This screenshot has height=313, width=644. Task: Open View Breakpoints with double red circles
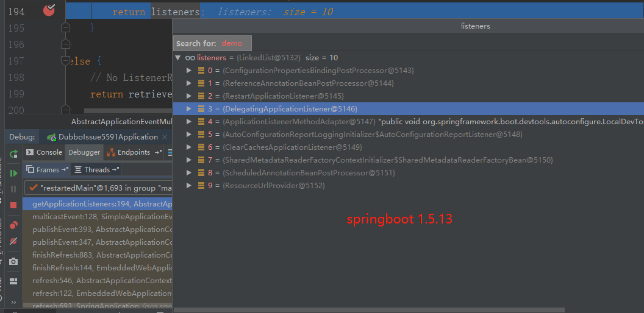13,225
